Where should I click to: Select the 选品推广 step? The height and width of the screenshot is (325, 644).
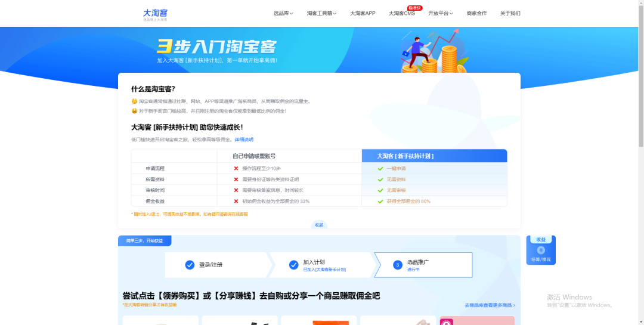tap(423, 265)
